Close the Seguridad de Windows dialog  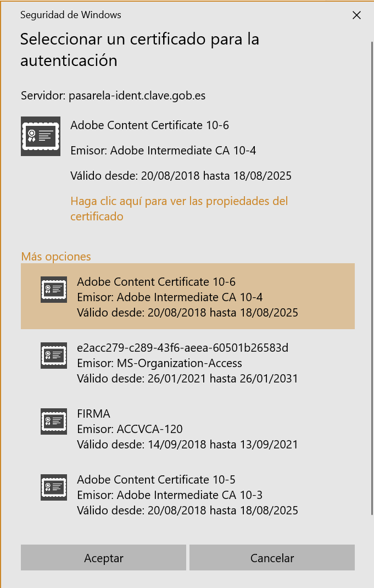[x=356, y=15]
